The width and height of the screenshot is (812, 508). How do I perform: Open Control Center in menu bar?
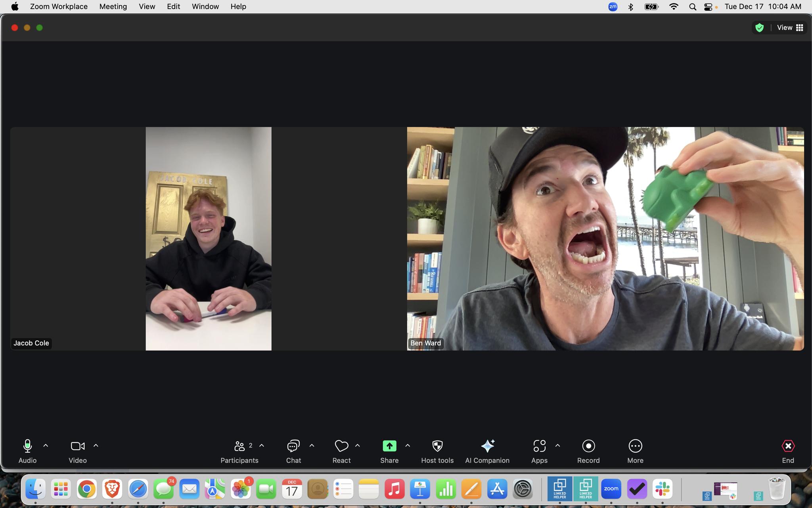tap(708, 7)
